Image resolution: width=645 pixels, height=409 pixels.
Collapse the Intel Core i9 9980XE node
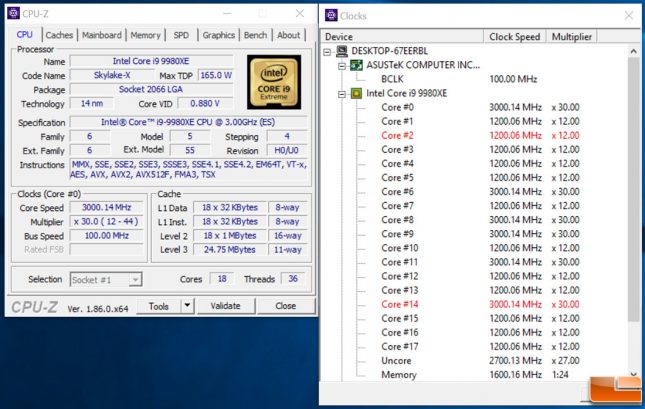click(342, 94)
